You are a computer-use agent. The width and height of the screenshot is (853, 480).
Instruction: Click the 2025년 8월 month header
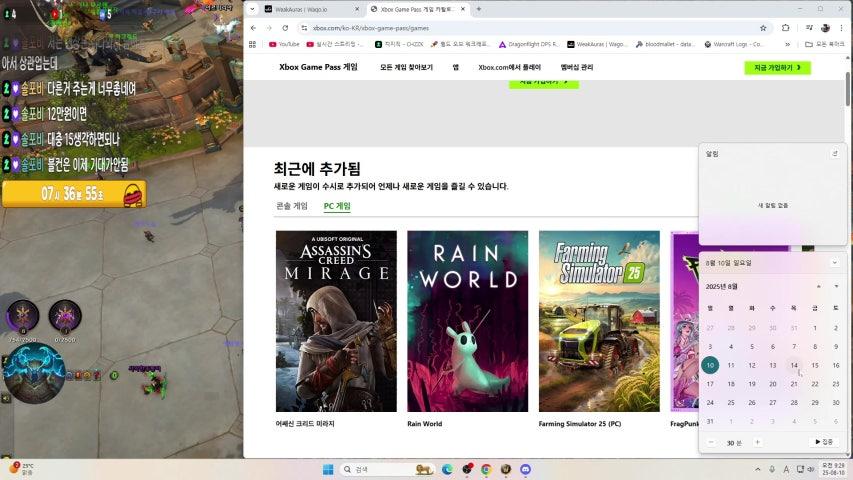point(721,286)
